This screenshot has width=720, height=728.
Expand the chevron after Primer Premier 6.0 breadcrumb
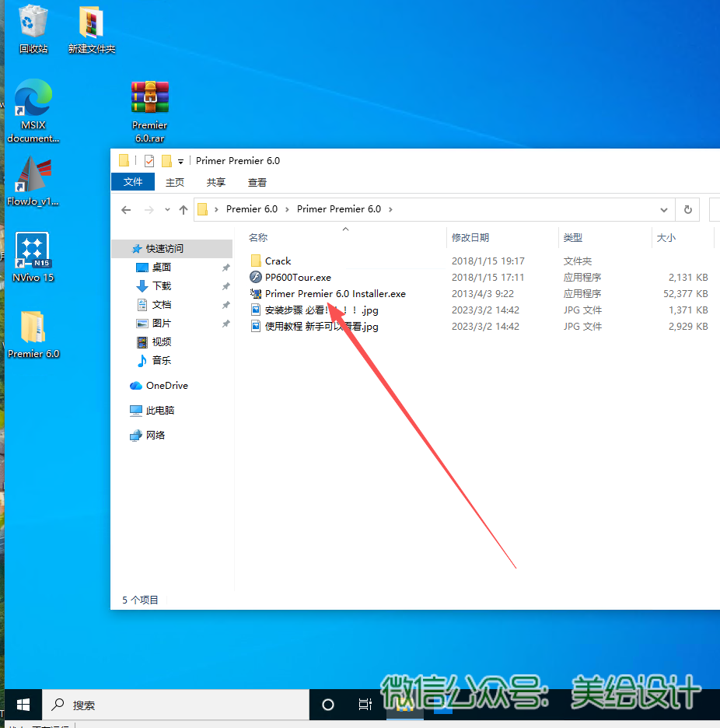click(x=390, y=209)
